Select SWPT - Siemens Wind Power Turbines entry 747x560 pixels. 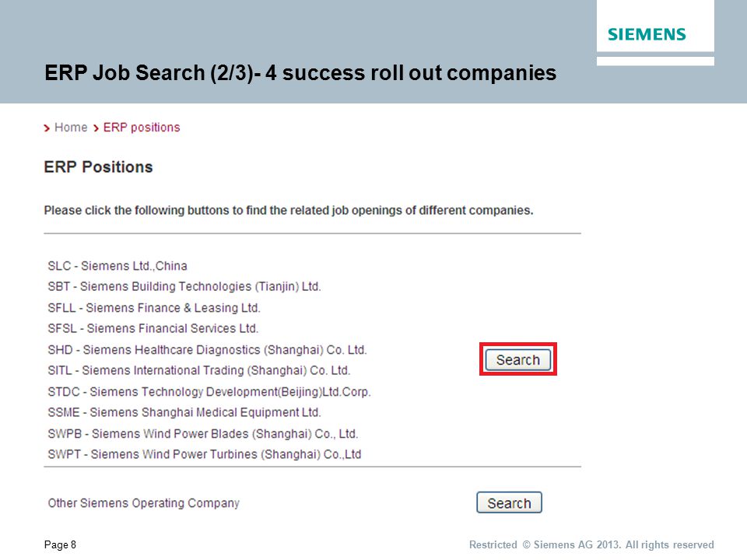coord(205,454)
